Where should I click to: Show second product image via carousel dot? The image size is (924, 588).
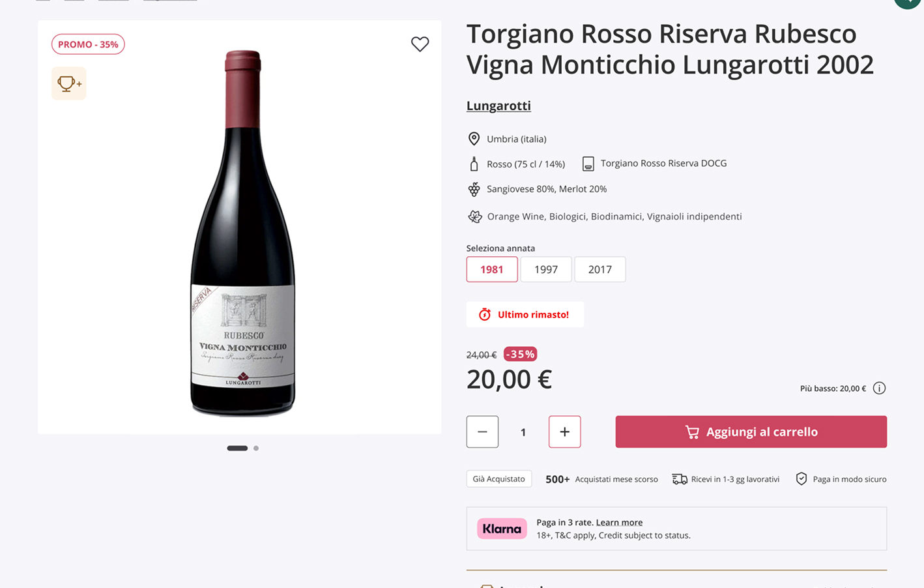[x=256, y=448]
